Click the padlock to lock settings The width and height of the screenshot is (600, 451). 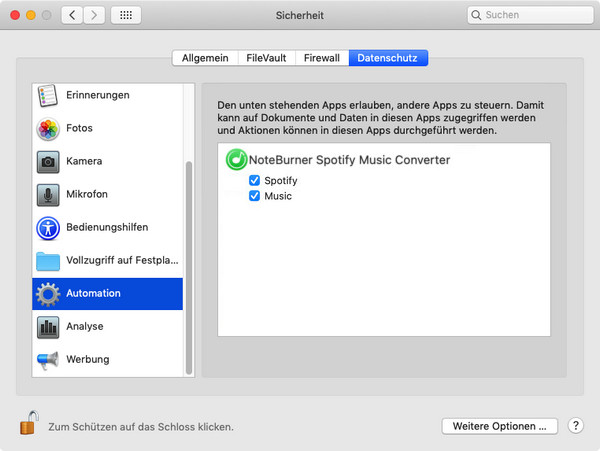(x=29, y=423)
